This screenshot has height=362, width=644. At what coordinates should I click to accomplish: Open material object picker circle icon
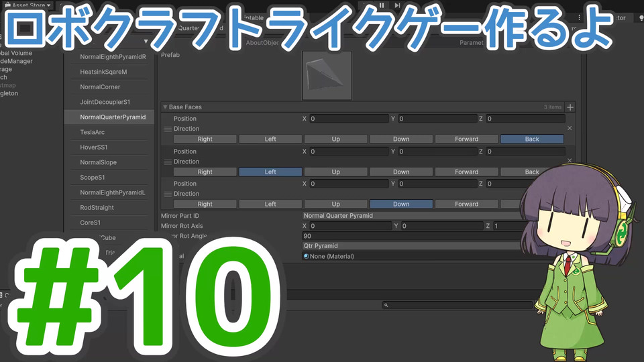306,256
